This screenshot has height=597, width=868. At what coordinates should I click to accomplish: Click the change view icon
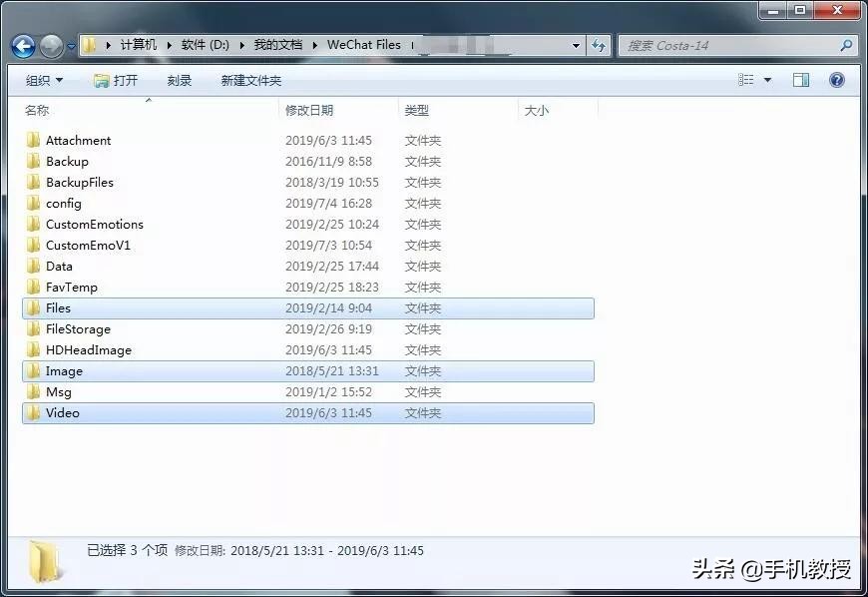pyautogui.click(x=745, y=80)
